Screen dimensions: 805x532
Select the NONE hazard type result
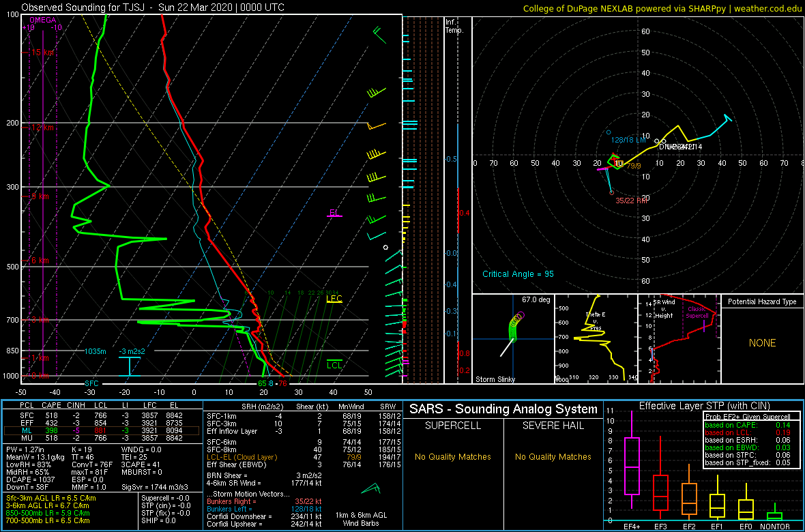point(762,343)
